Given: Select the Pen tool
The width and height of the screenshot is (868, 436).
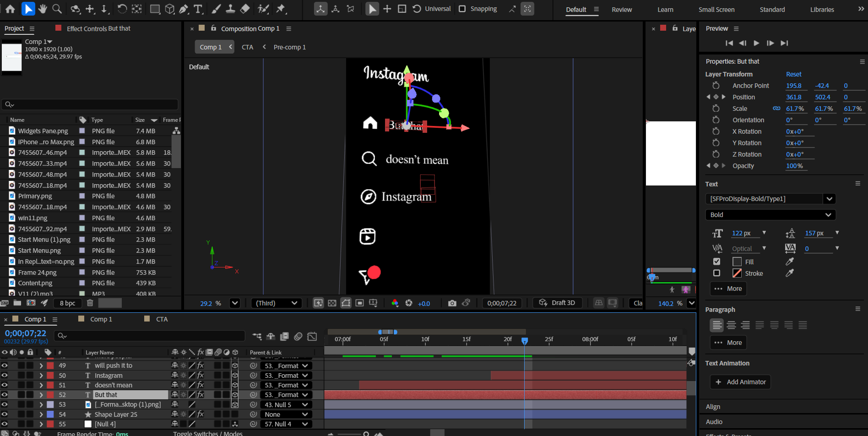Looking at the screenshot, I should click(x=184, y=9).
